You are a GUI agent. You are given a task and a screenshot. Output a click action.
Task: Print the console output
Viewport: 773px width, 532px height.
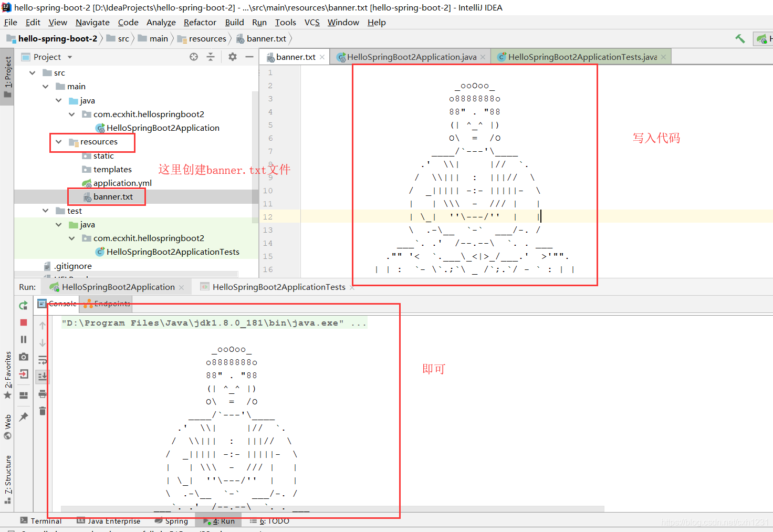tap(43, 394)
